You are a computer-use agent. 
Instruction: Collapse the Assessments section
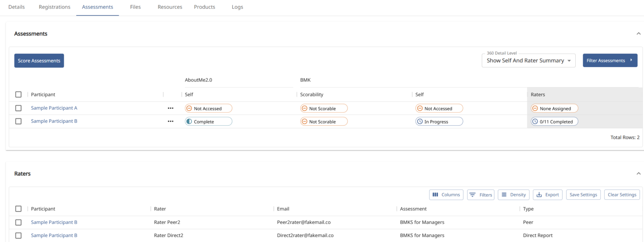click(638, 33)
